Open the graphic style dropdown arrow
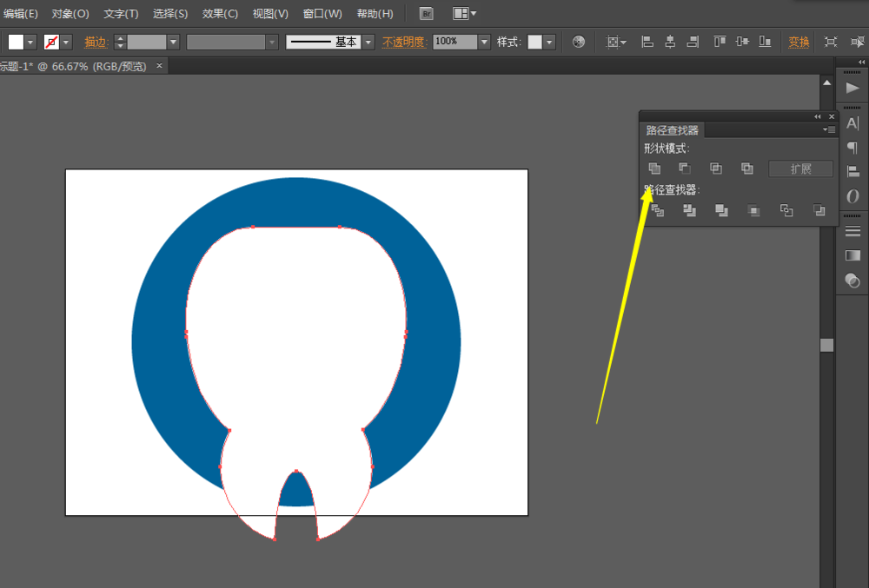Image resolution: width=869 pixels, height=588 pixels. (549, 42)
